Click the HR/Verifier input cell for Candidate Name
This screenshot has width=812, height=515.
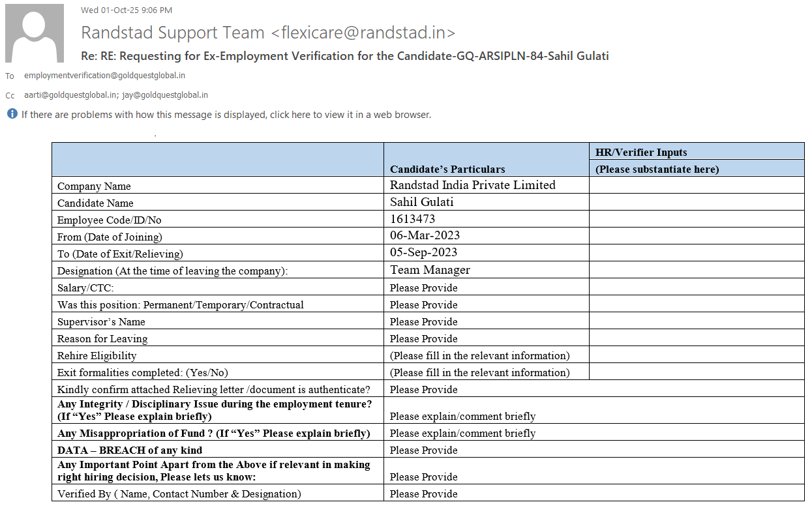696,202
